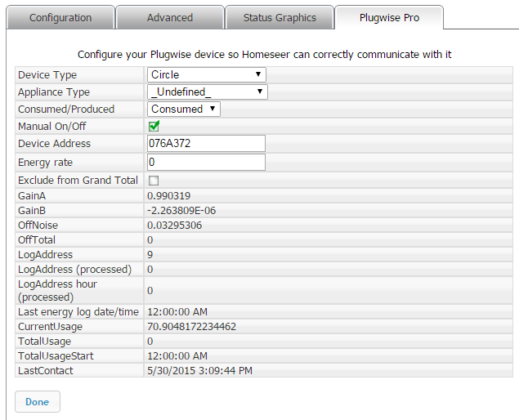Screen dimensions: 519x420
Task: Select the Plugwise Pro tab
Action: [x=389, y=17]
